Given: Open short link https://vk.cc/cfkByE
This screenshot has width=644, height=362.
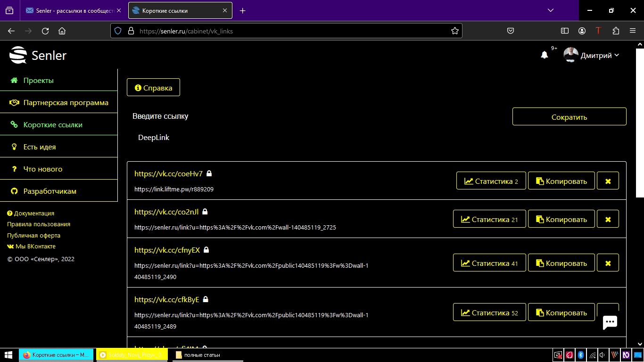Looking at the screenshot, I should pos(166,299).
